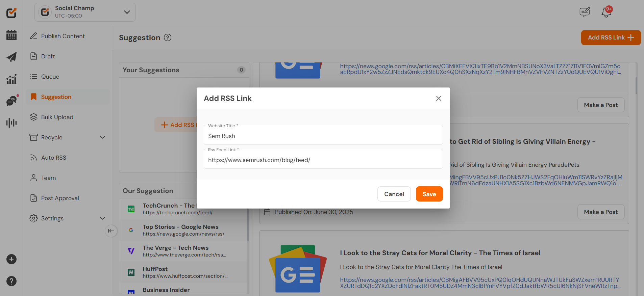Select The Verge - Tech News feed

pyautogui.click(x=184, y=251)
